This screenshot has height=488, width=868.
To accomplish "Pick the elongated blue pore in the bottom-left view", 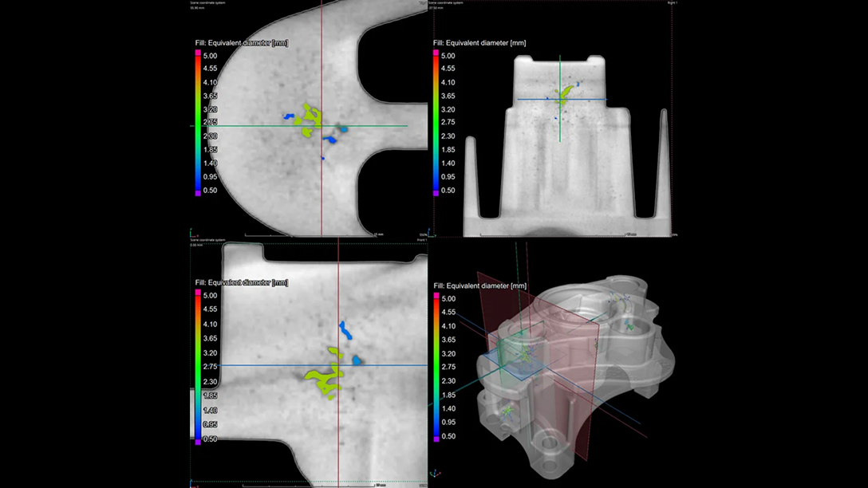I will 345,329.
